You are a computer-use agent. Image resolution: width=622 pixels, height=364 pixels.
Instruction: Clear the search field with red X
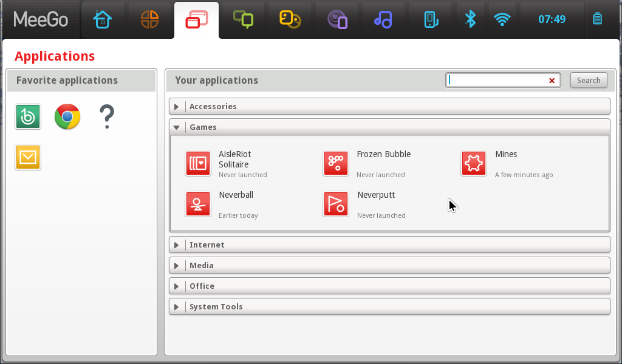[x=552, y=81]
